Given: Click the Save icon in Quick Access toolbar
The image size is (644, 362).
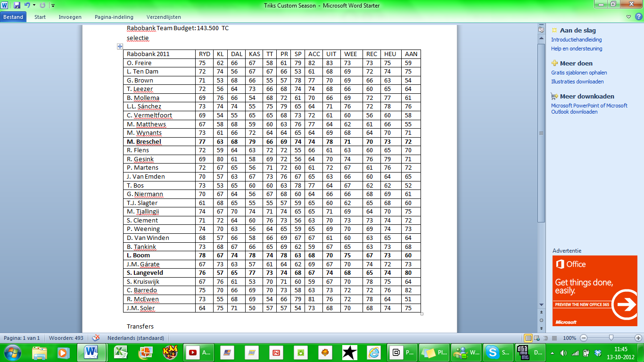Looking at the screenshot, I should coord(17,5).
